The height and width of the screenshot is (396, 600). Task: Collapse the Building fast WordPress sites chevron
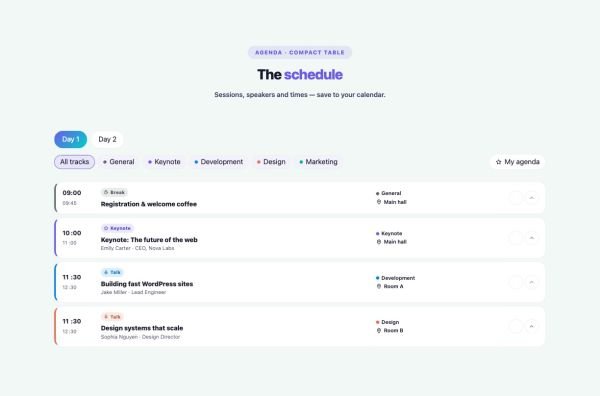532,282
